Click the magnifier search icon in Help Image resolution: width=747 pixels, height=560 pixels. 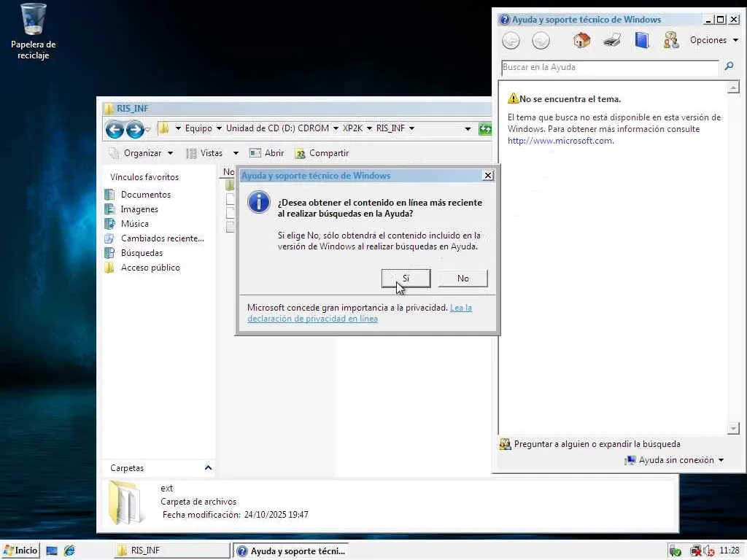[x=729, y=66]
